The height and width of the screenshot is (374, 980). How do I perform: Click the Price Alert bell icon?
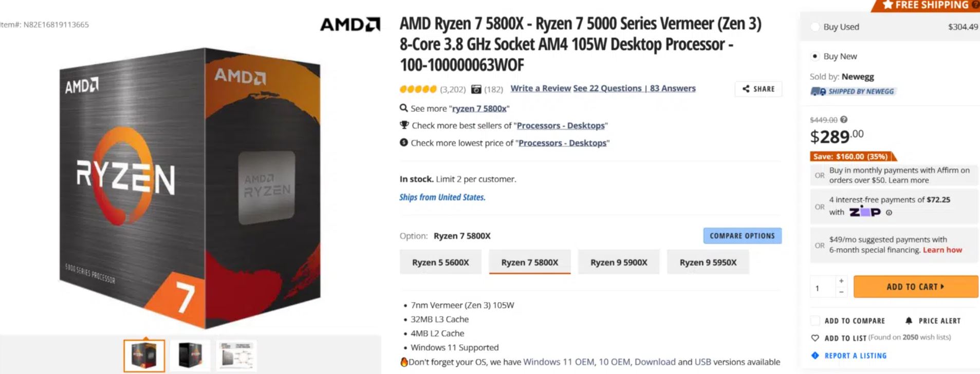[x=909, y=321]
